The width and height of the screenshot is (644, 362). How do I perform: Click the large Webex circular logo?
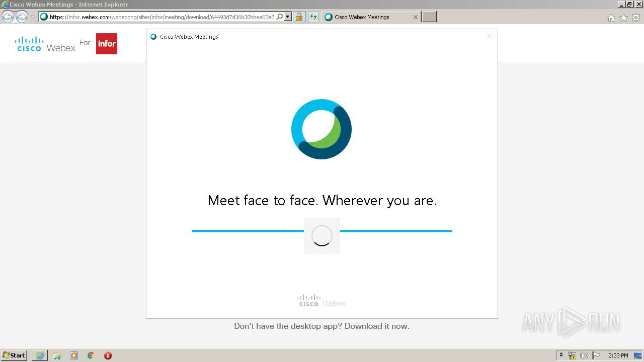tap(321, 129)
